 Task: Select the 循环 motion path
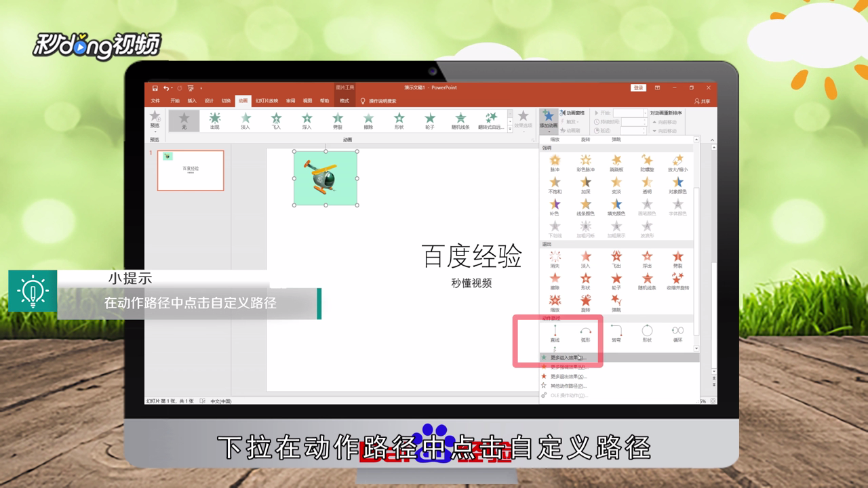click(x=677, y=333)
